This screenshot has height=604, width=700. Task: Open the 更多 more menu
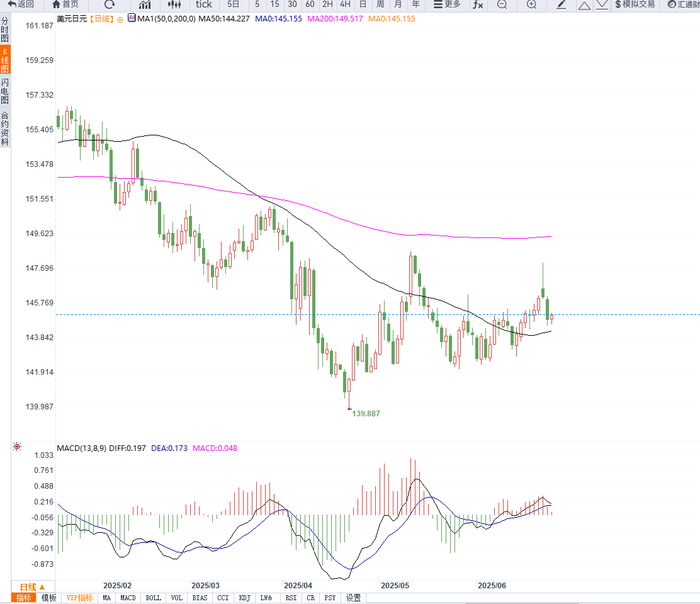pos(448,4)
